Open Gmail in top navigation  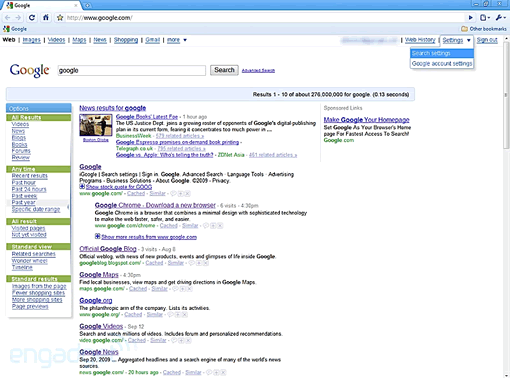click(x=153, y=40)
